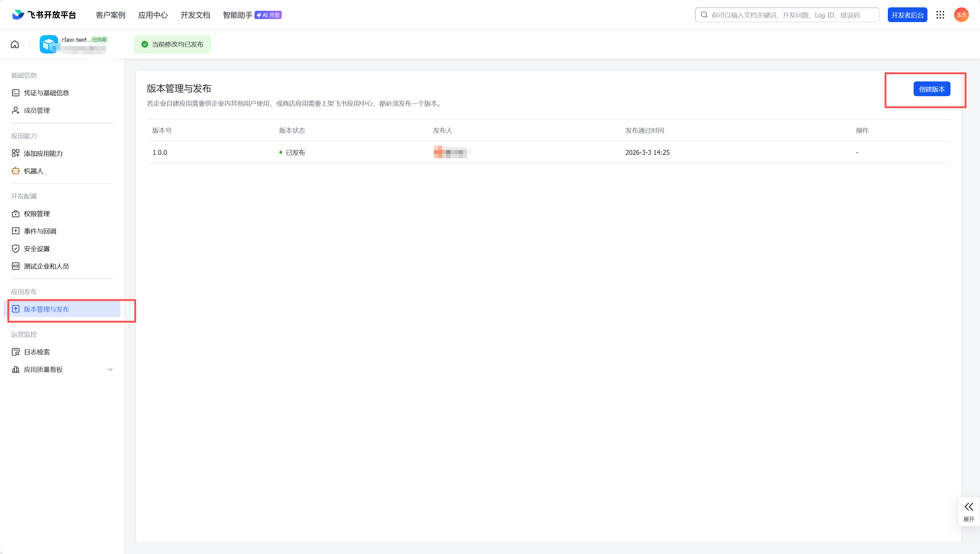Click the home icon in breadcrumb bar
980x554 pixels.
tap(15, 45)
